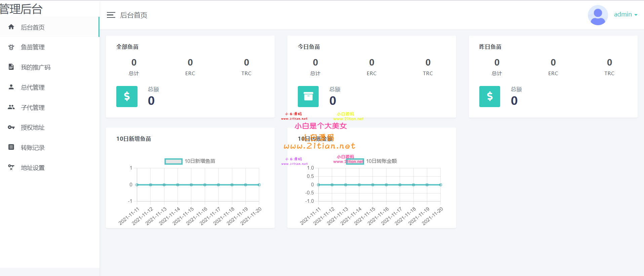Open 地址设置 page link
Viewport: 644px width, 276px height.
click(33, 168)
